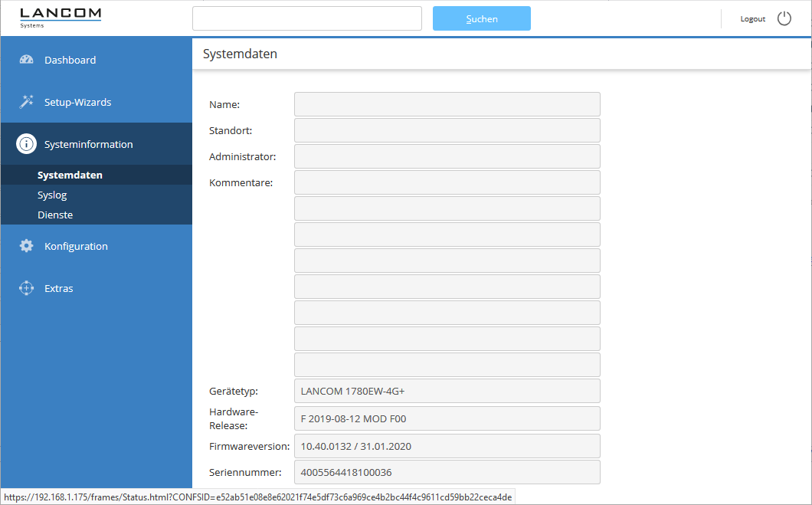Expand the Konfiguration menu section
Viewport: 812px width, 505px height.
(x=76, y=246)
